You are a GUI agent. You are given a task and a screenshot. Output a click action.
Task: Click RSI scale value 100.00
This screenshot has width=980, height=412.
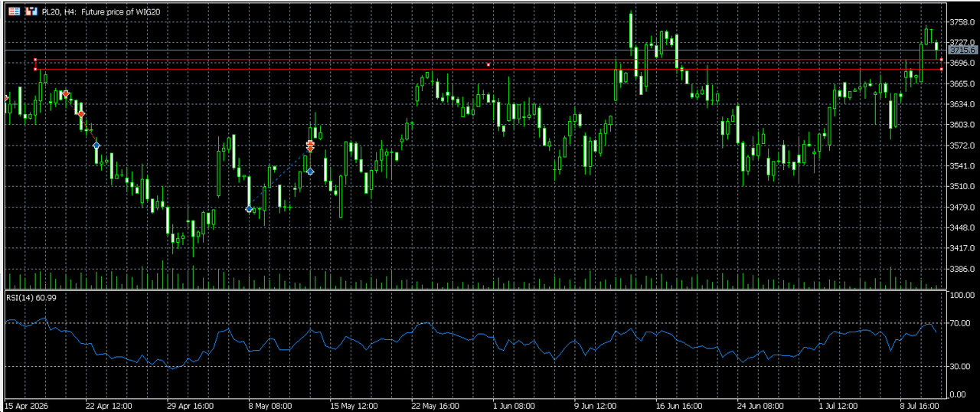(962, 295)
